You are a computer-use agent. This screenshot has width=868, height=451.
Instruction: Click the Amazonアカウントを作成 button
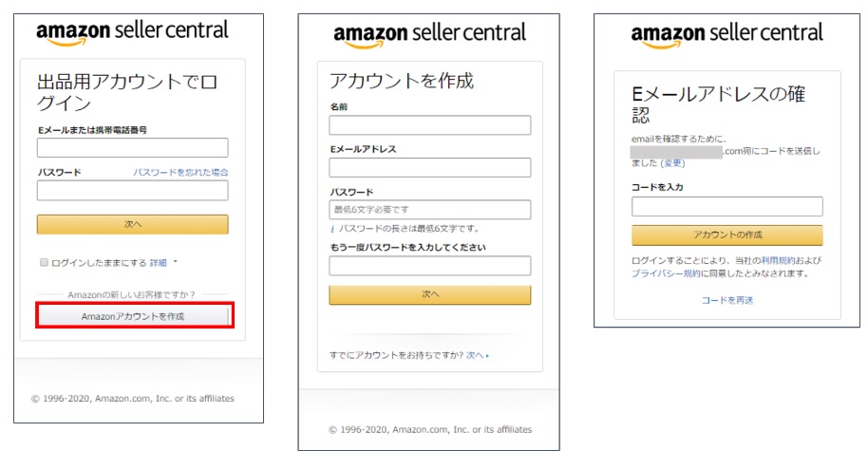click(133, 316)
